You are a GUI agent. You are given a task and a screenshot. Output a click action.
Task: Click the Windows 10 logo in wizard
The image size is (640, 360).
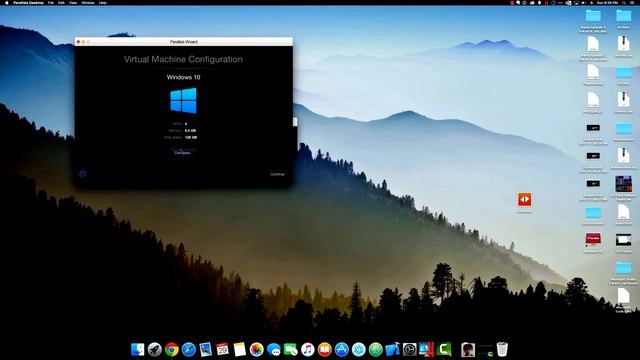183,100
